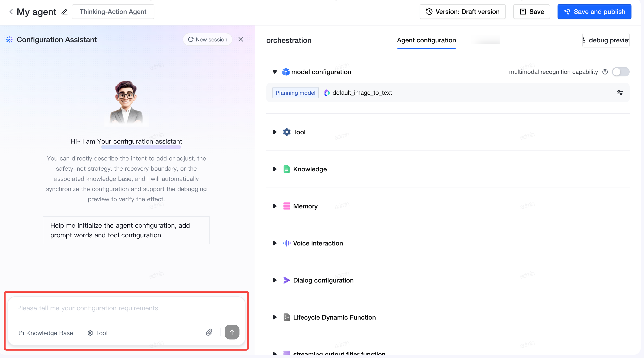The height and width of the screenshot is (358, 644).
Task: Expand the Voice interaction section
Action: [x=274, y=243]
